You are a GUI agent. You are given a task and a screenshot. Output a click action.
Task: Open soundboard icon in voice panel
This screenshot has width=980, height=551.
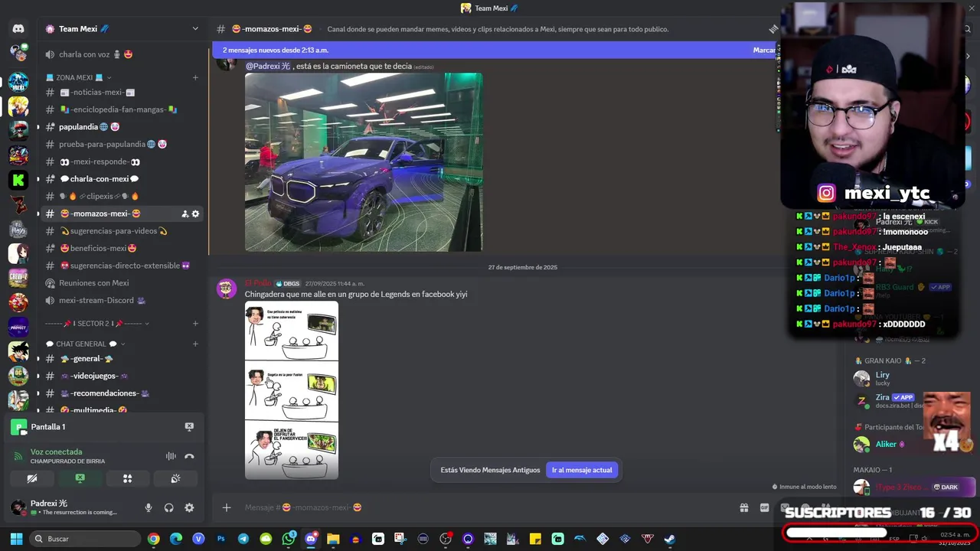point(175,478)
